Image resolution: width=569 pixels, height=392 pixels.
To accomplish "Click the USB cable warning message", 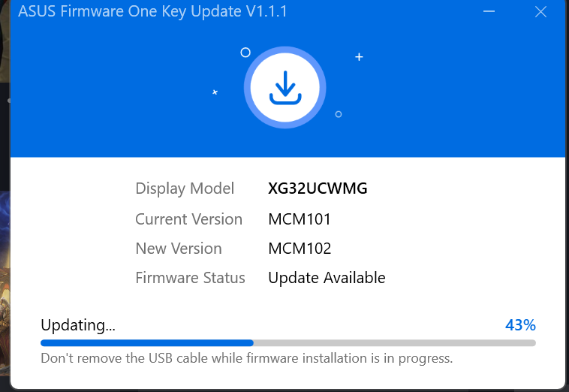I will [x=247, y=359].
